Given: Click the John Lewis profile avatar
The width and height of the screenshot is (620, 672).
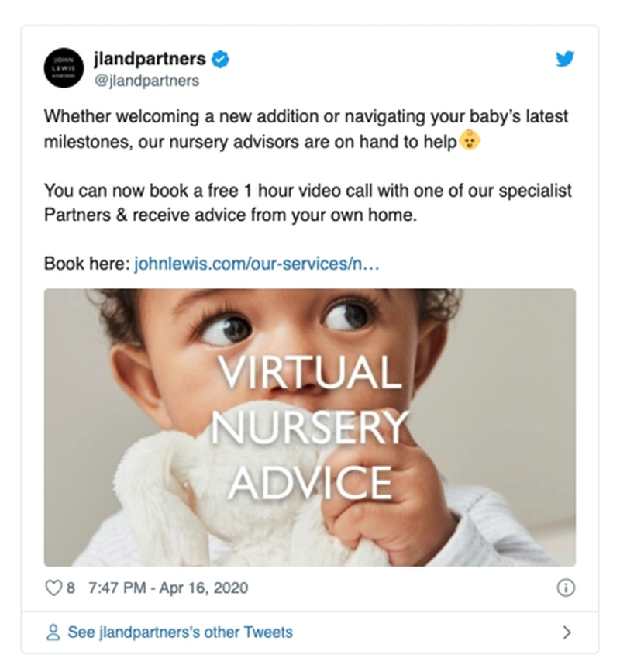Looking at the screenshot, I should point(64,67).
